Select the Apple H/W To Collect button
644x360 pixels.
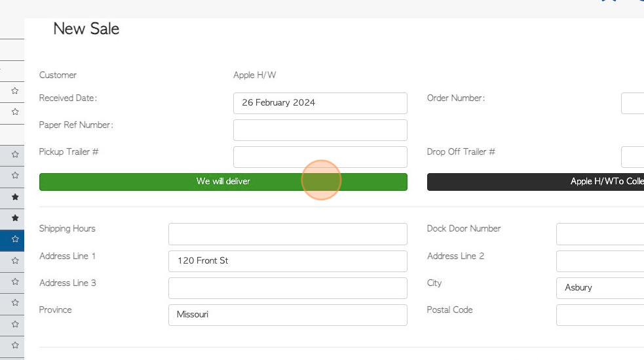pyautogui.click(x=535, y=182)
